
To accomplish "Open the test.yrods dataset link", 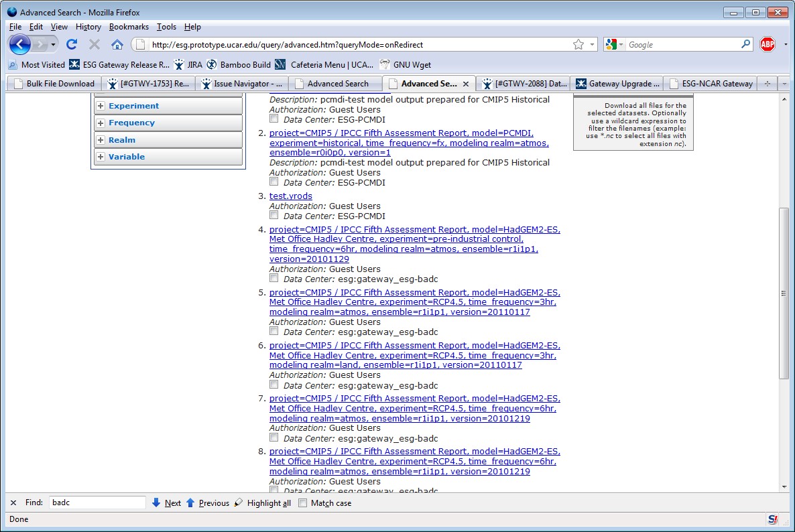I will pos(290,196).
